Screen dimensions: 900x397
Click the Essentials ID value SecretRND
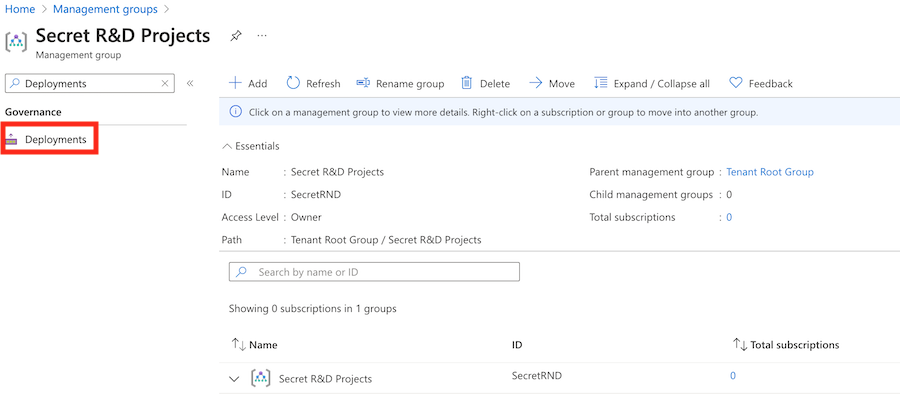pos(316,194)
